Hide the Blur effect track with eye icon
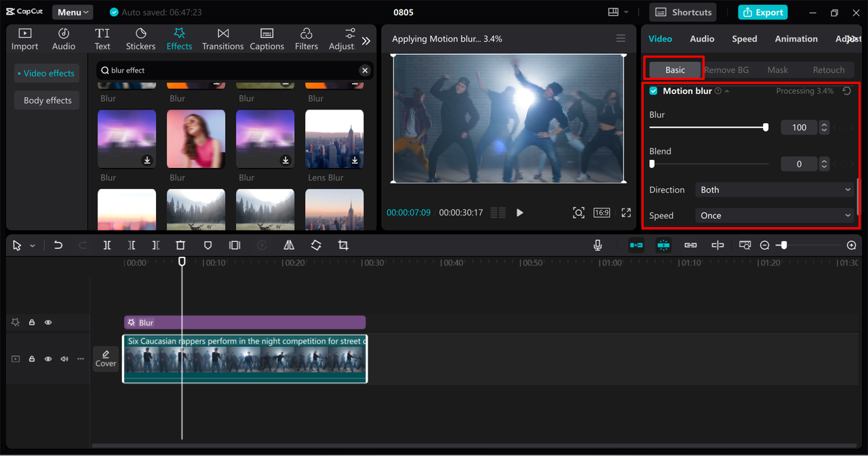Image resolution: width=868 pixels, height=456 pixels. pos(48,323)
